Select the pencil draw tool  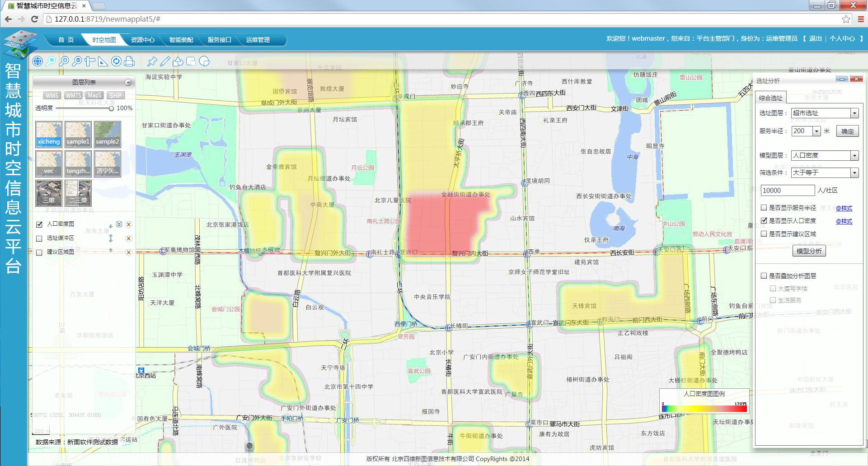point(165,61)
